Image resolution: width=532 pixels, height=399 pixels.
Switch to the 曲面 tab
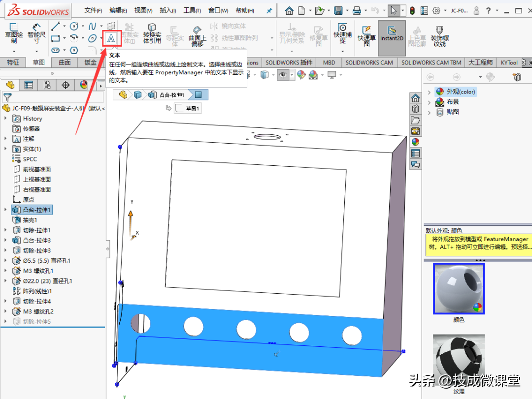(65, 62)
